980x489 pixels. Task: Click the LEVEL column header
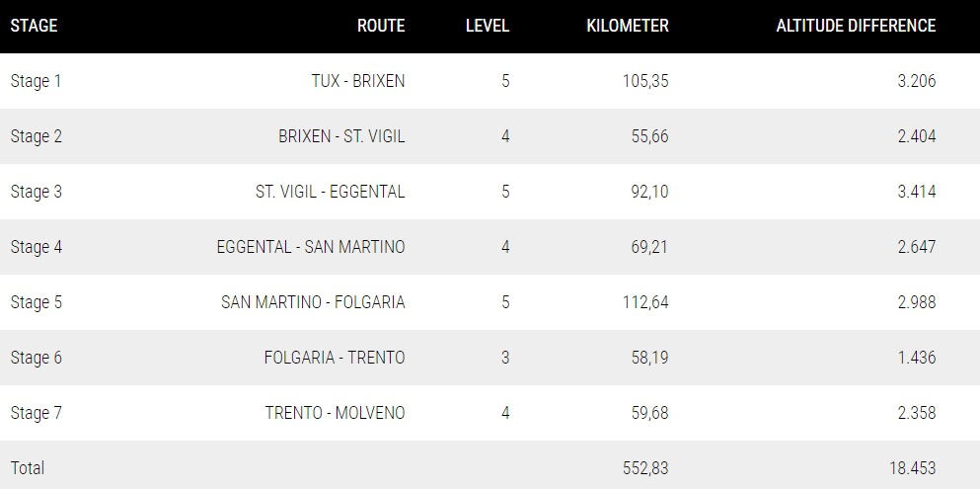point(488,26)
